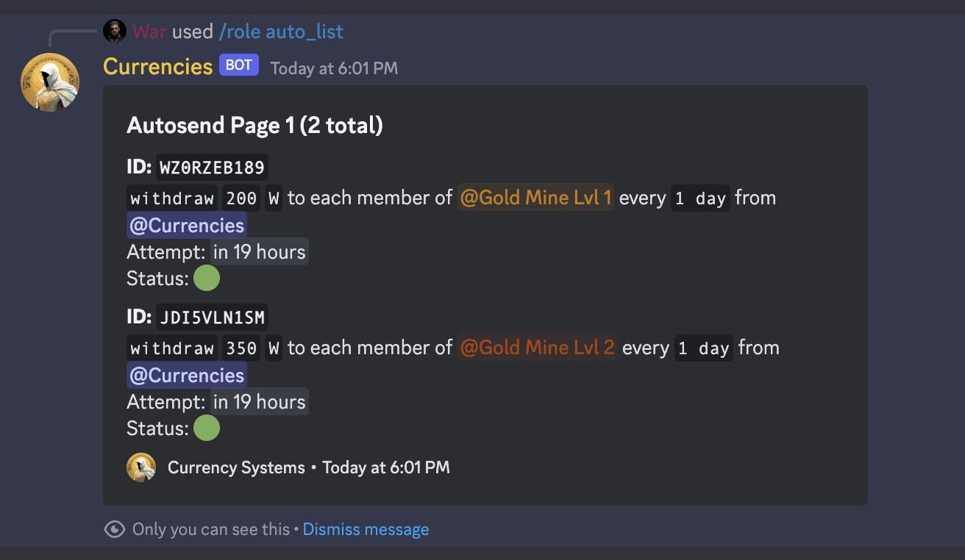Click the War username in reply line
The image size is (965, 560).
(150, 32)
